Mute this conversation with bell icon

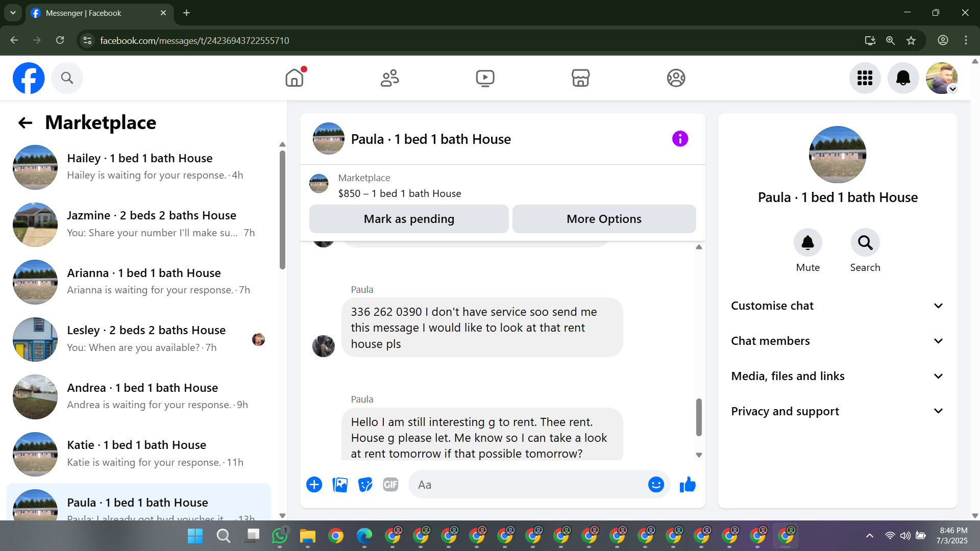(807, 243)
